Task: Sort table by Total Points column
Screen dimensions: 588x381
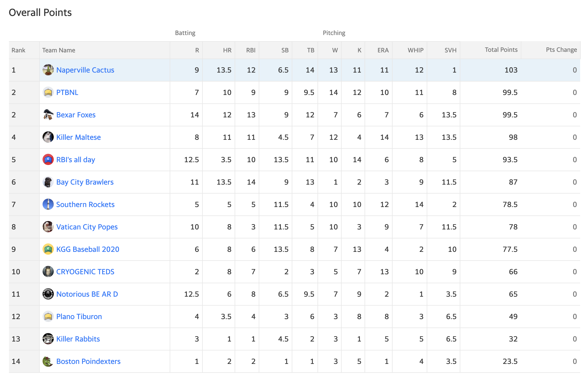Action: click(501, 50)
